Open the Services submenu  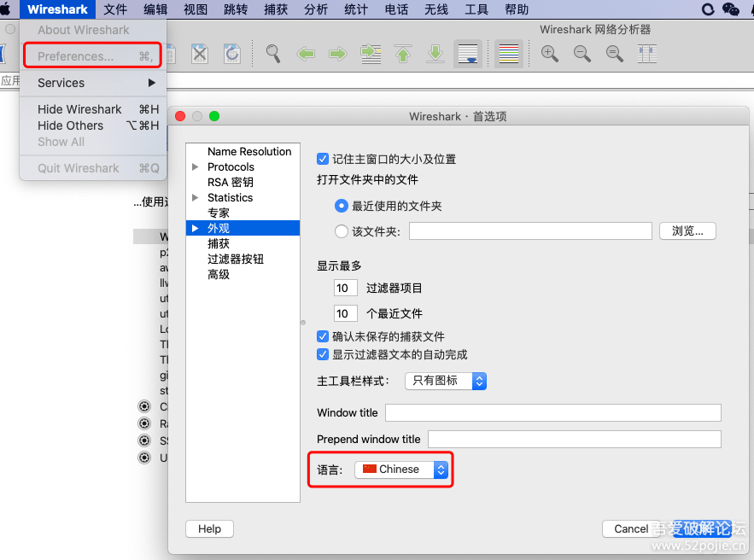click(93, 83)
